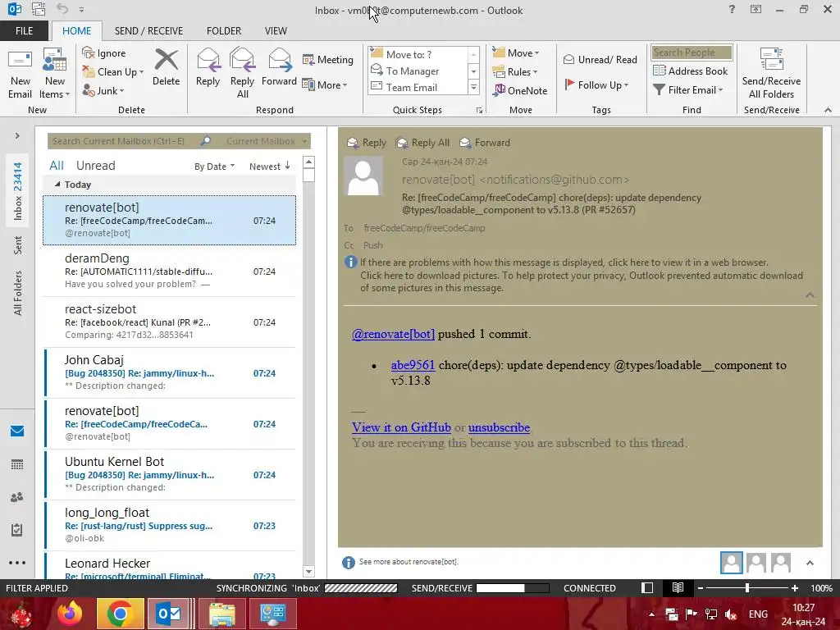Viewport: 840px width, 630px height.
Task: Toggle Unread/Read status
Action: click(x=600, y=59)
